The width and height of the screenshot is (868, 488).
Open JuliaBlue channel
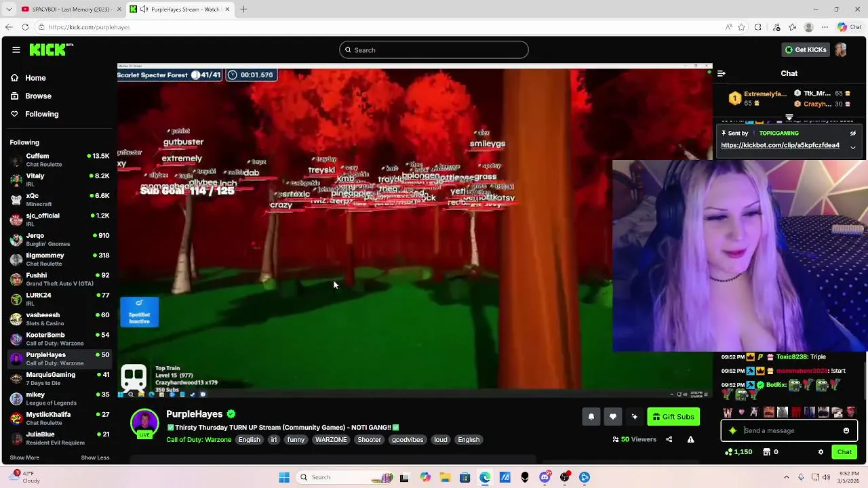(60, 438)
